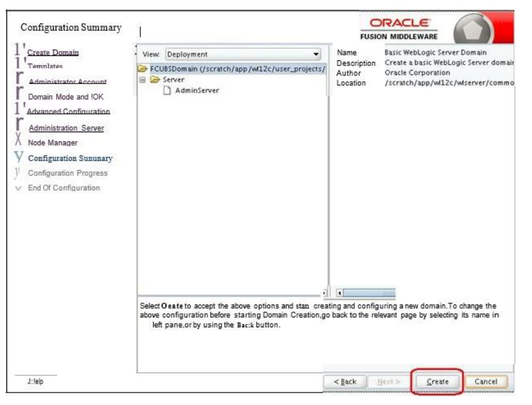Open Help at bottom left

coord(35,381)
